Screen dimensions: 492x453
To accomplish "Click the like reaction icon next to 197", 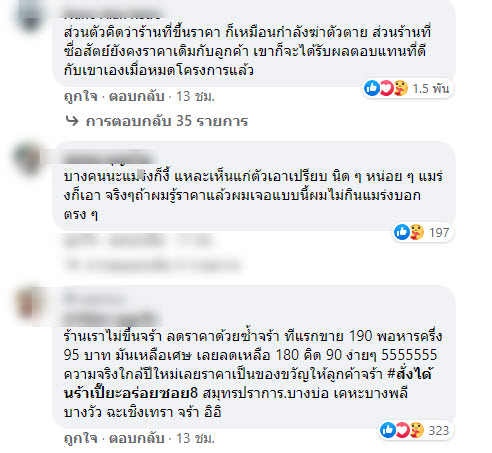I will [x=402, y=232].
